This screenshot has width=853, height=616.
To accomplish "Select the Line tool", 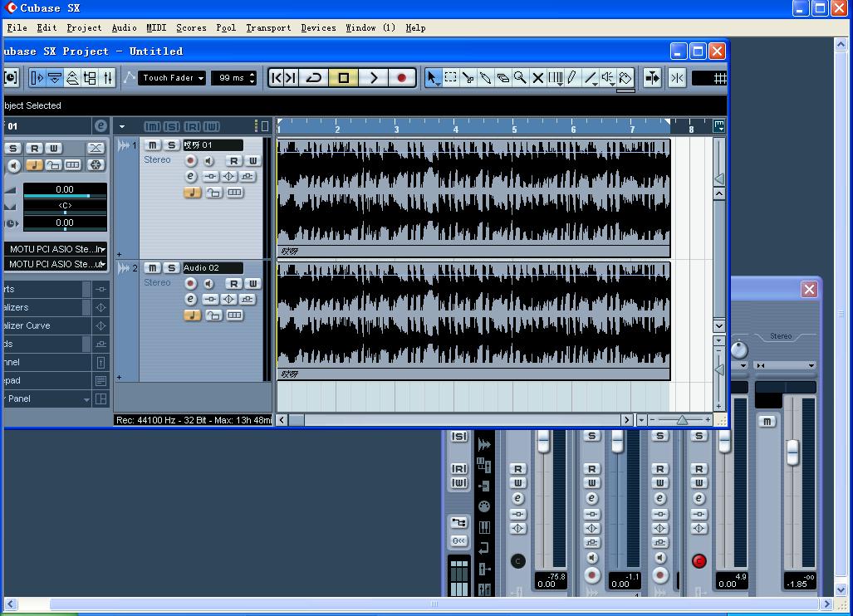I will [591, 78].
